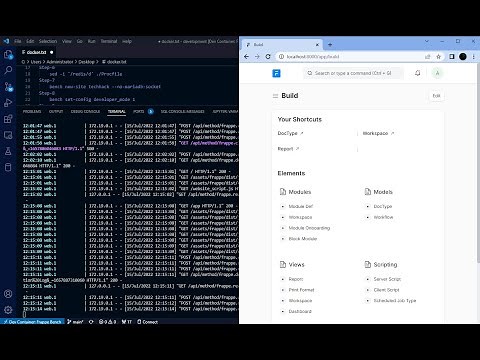Click browser Back arrow
Screen dimensions: 480x360
246,57
